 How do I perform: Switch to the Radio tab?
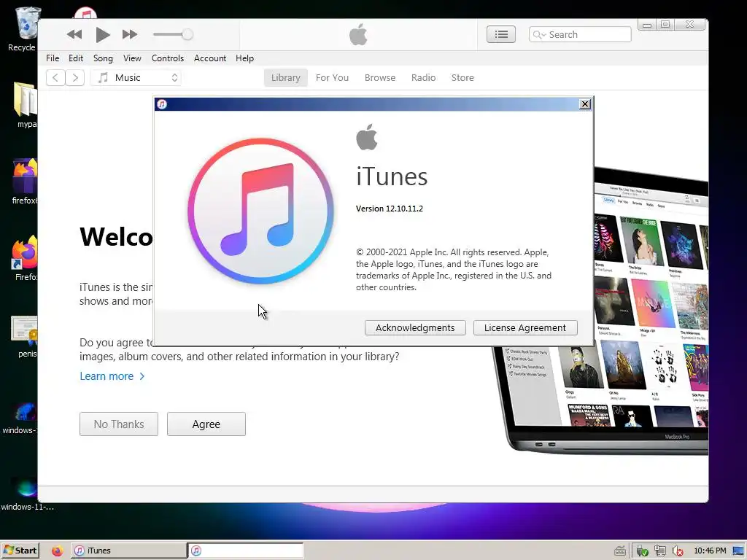424,77
